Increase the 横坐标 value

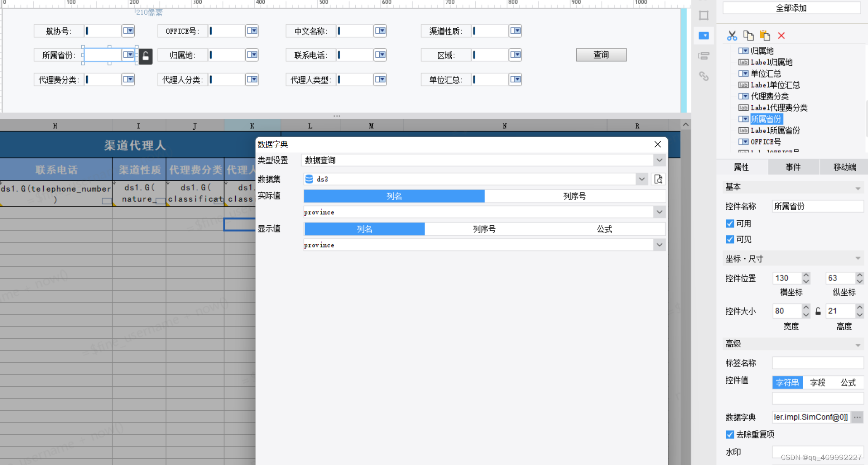[806, 275]
